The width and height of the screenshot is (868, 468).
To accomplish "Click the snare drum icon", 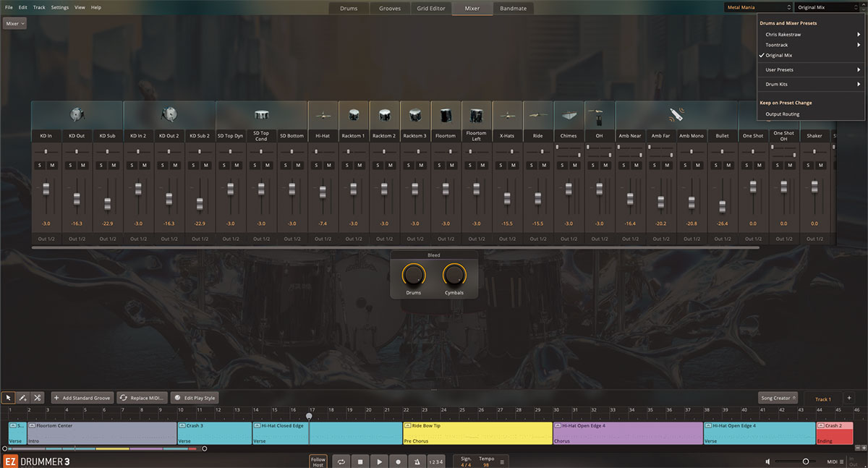I will 261,114.
